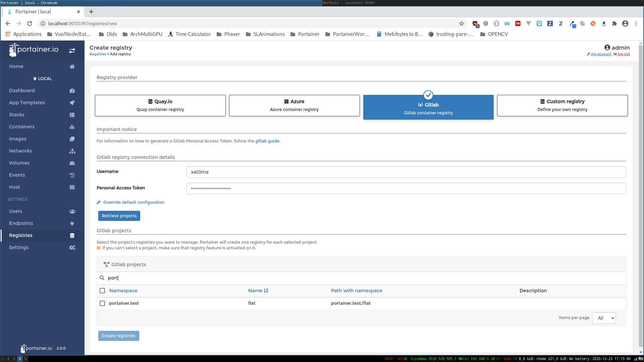Click the Dashboard tachometer icon
The height and width of the screenshot is (362, 644).
point(72,91)
